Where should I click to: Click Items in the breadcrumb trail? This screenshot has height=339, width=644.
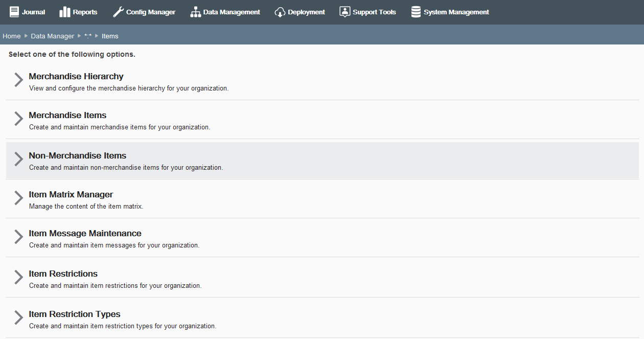109,36
